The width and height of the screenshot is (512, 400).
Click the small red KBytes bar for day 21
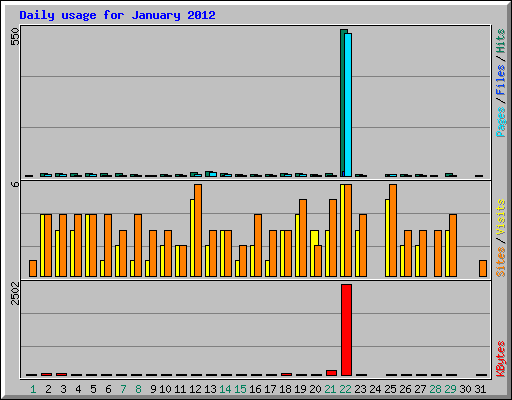(x=331, y=373)
